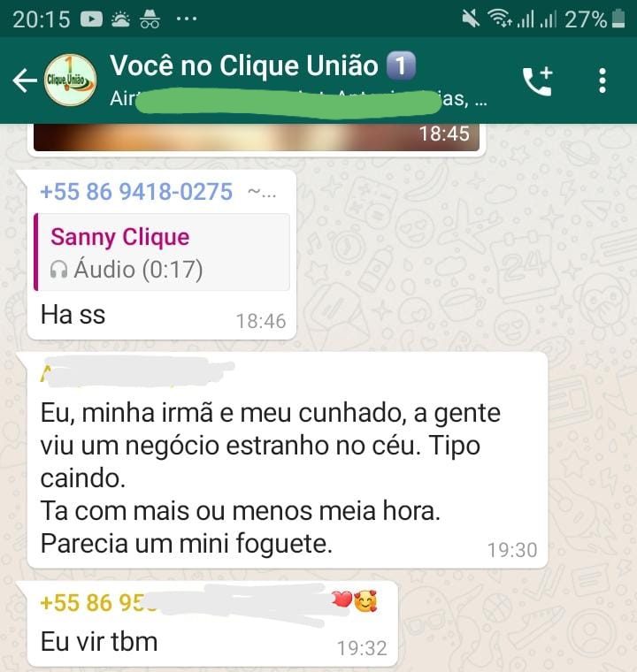Screen dimensions: 637x672
Task: Start a group call with phone icon
Action: pyautogui.click(x=537, y=80)
